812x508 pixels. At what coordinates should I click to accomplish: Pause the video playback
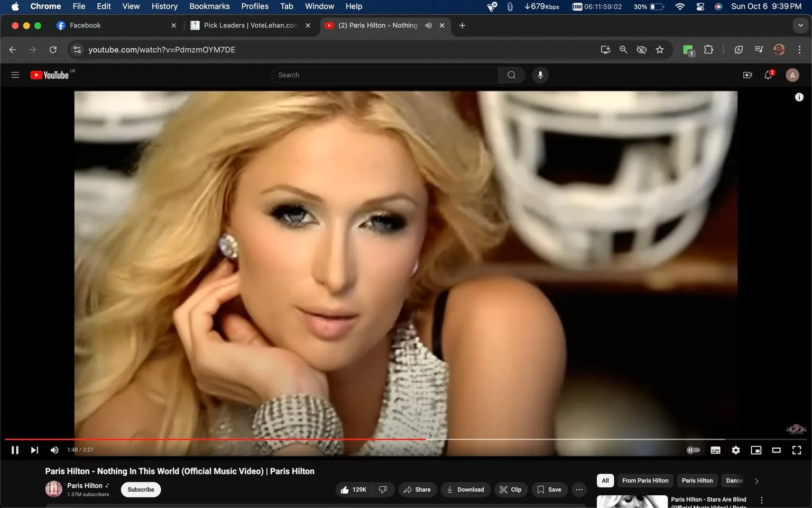pyautogui.click(x=15, y=450)
